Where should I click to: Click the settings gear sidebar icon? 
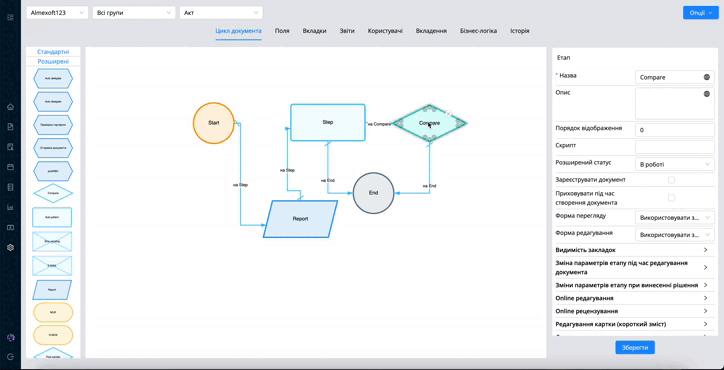pyautogui.click(x=11, y=247)
